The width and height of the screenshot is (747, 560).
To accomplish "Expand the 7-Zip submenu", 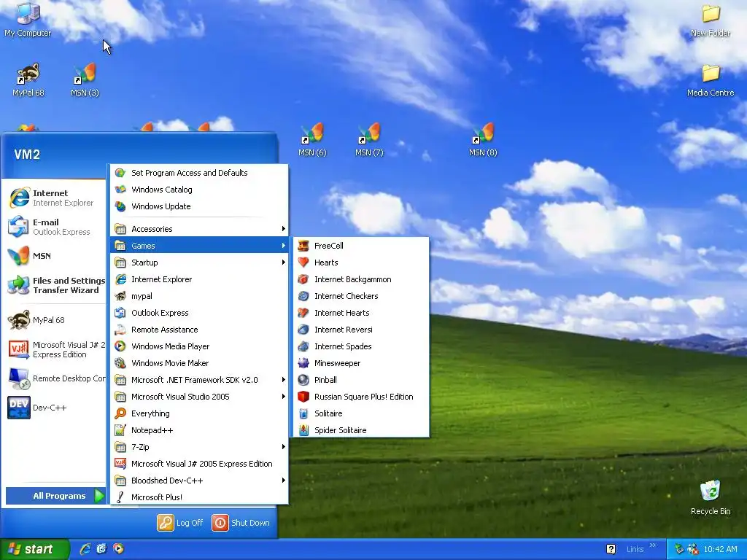I will pos(199,447).
